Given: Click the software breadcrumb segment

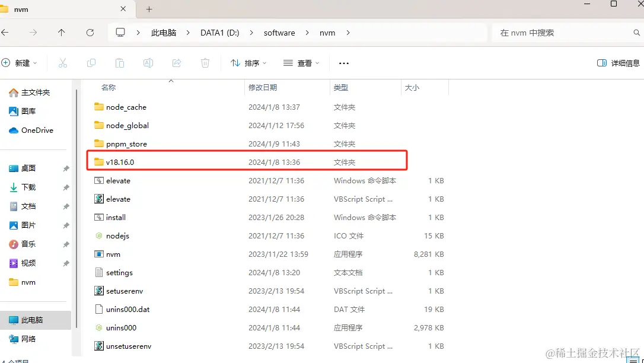Looking at the screenshot, I should click(279, 33).
